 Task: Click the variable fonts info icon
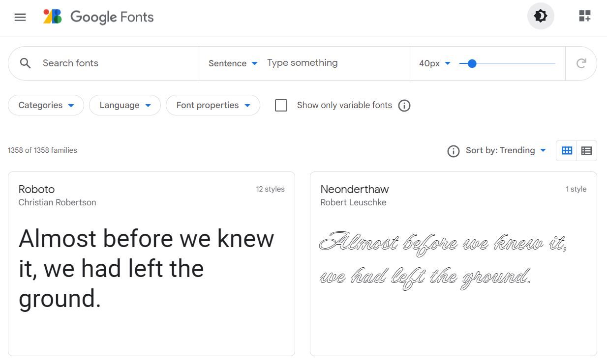(x=404, y=106)
